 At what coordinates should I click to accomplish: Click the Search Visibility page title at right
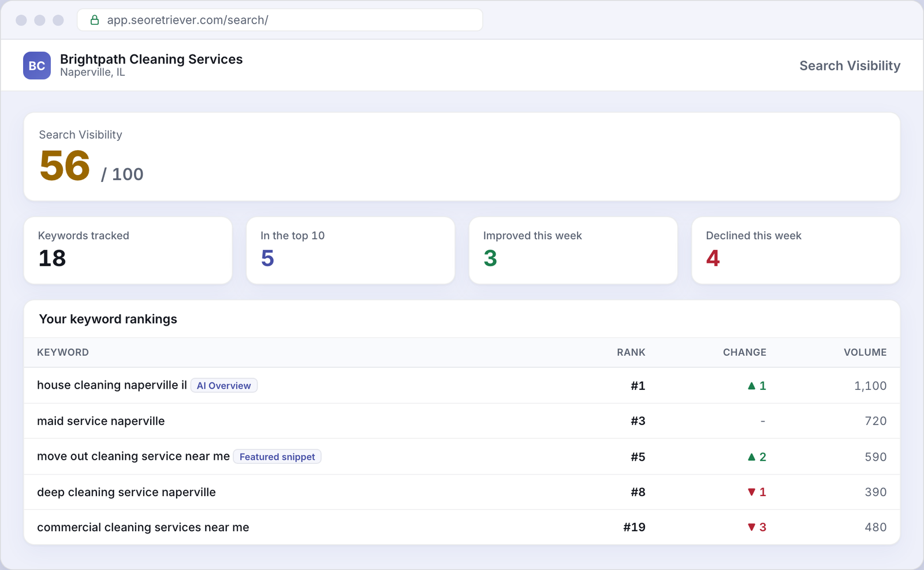[850, 66]
